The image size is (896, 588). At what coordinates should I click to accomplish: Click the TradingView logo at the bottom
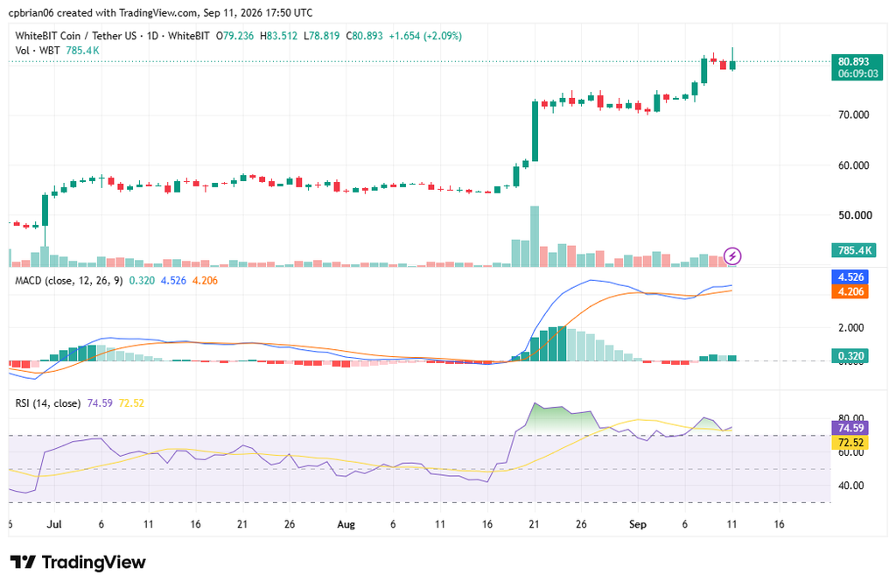78,563
